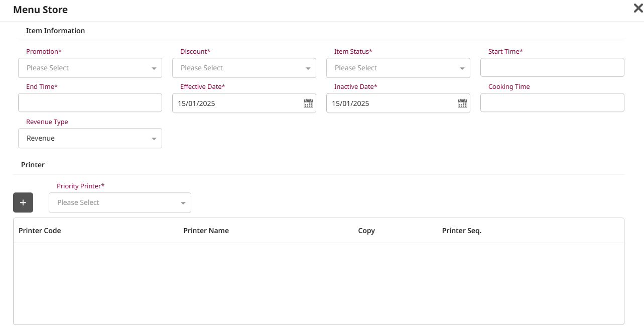This screenshot has height=328, width=644.
Task: Click the Promotion dropdown arrow
Action: [154, 68]
